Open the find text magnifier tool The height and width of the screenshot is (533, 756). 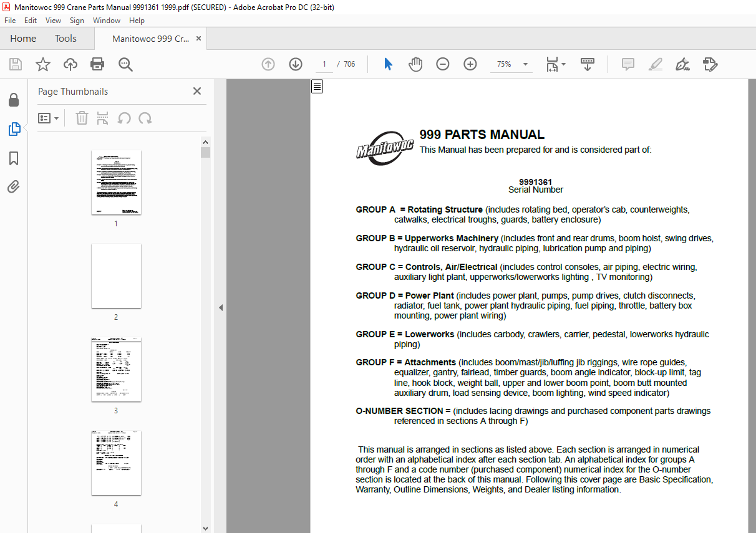click(125, 64)
